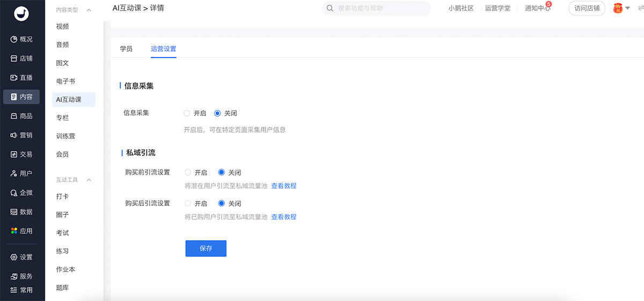This screenshot has width=644, height=301.
Task: Select the 直播 live stream icon
Action: coord(14,78)
